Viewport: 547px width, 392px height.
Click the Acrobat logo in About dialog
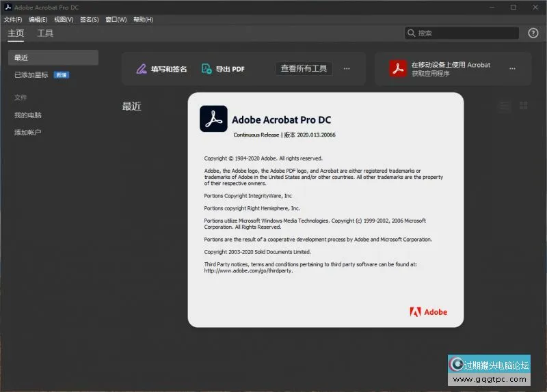(213, 119)
